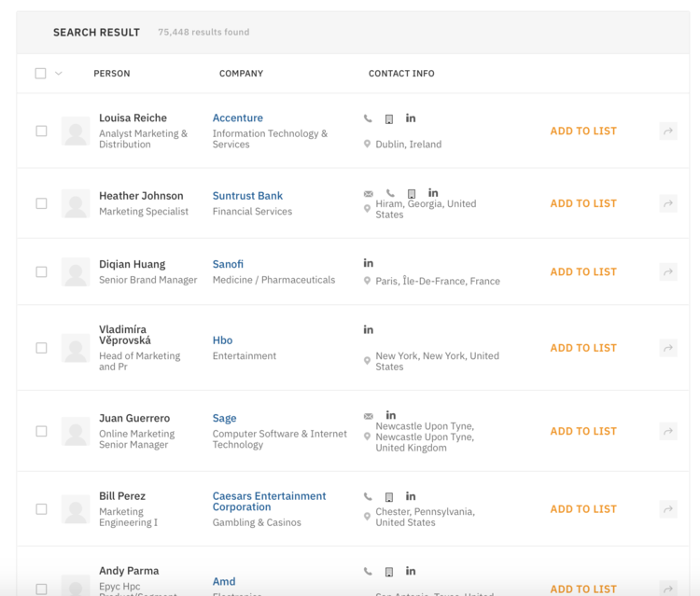700x596 pixels.
Task: Add Bill Perez to list
Action: pos(583,509)
